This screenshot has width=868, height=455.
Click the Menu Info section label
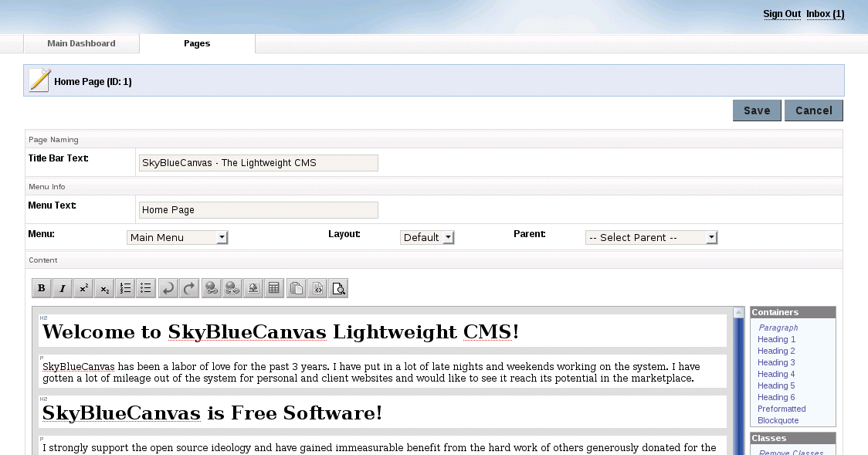click(47, 186)
